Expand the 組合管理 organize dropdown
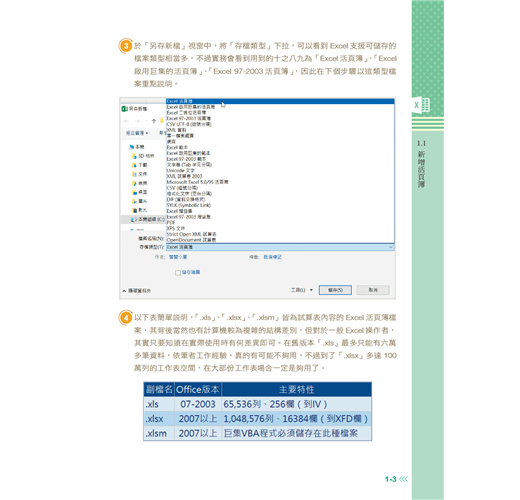The height and width of the screenshot is (500, 520). point(137,133)
